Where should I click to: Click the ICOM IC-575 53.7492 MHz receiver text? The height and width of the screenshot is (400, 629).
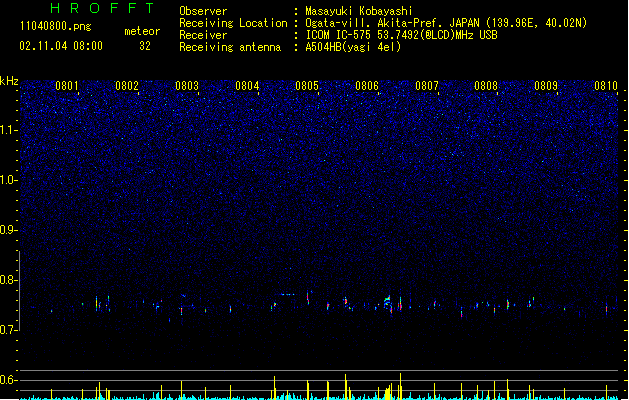(401, 35)
